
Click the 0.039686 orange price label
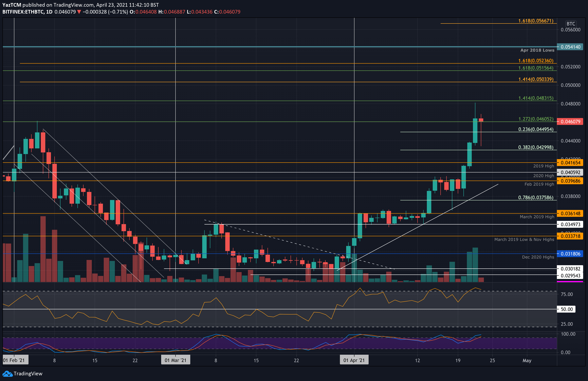(570, 181)
